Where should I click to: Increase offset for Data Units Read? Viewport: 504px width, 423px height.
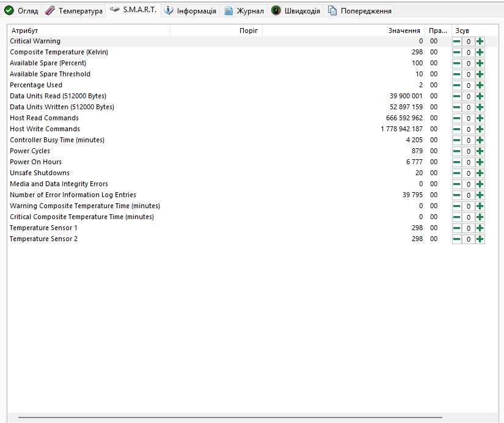(480, 96)
